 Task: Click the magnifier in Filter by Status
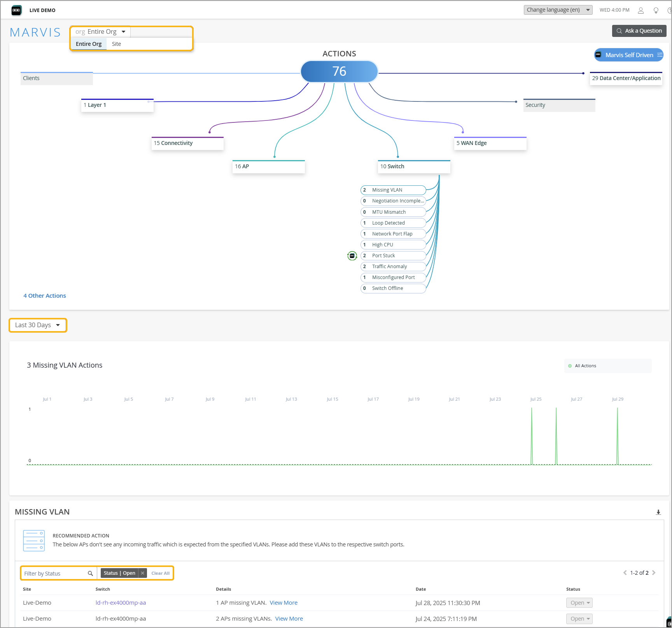point(90,573)
